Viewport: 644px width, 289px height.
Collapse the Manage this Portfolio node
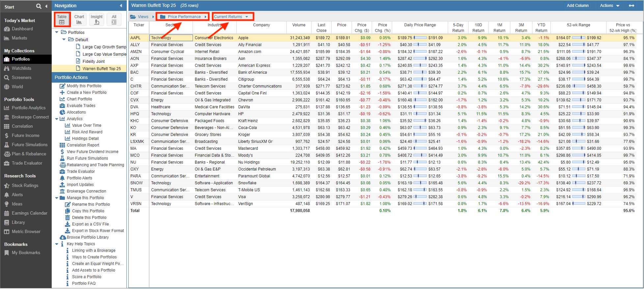(57, 198)
